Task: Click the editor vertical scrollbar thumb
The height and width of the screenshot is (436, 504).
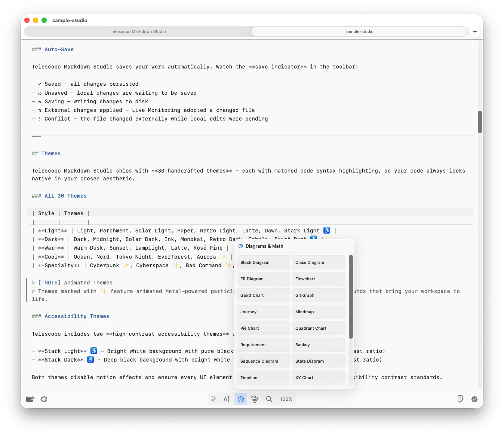Action: click(x=480, y=122)
